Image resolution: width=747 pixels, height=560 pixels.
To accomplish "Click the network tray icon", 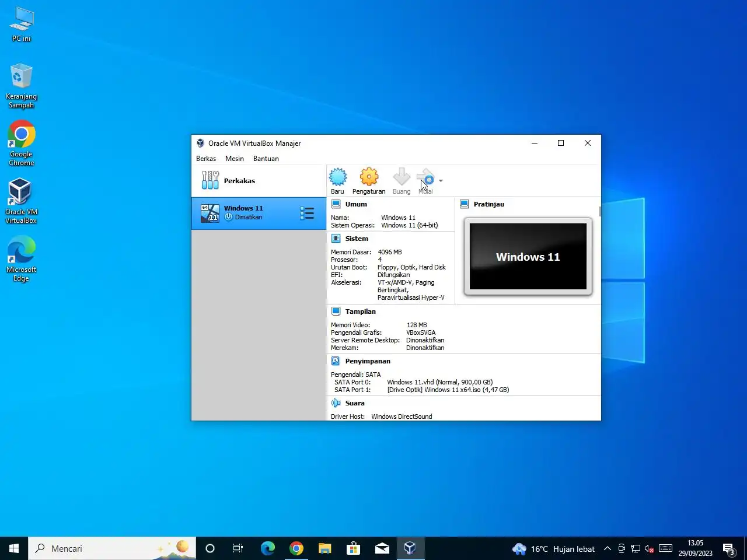I will pyautogui.click(x=636, y=548).
